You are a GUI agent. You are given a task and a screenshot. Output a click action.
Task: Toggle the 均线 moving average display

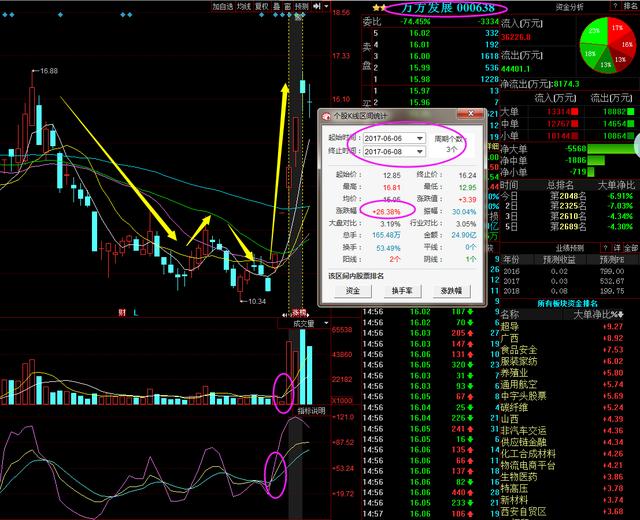(244, 6)
